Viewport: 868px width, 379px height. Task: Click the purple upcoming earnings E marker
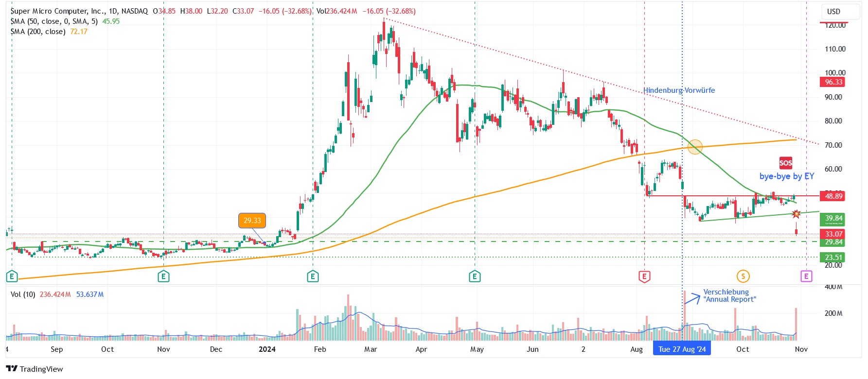click(x=806, y=276)
